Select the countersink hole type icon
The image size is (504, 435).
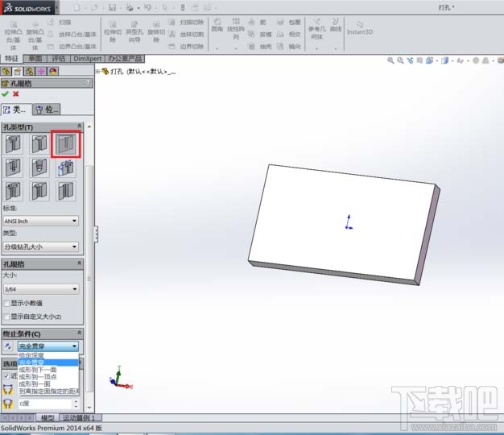39,143
